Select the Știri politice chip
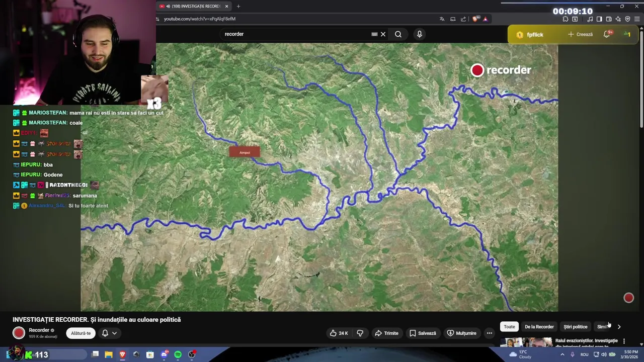 (575, 327)
